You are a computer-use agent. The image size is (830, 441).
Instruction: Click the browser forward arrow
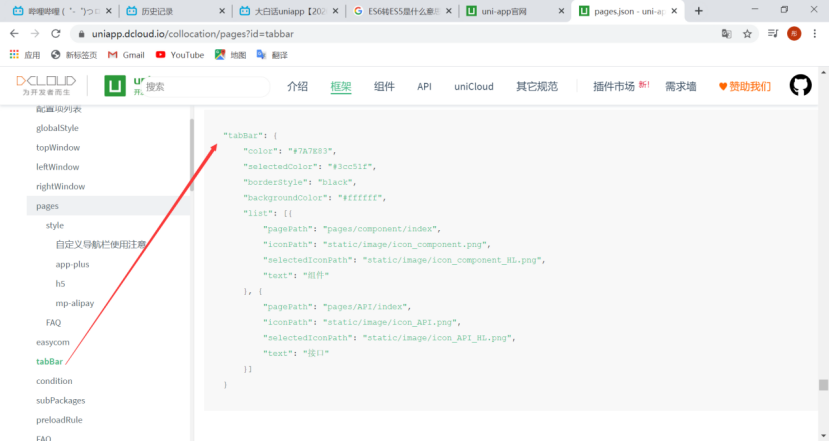[35, 33]
